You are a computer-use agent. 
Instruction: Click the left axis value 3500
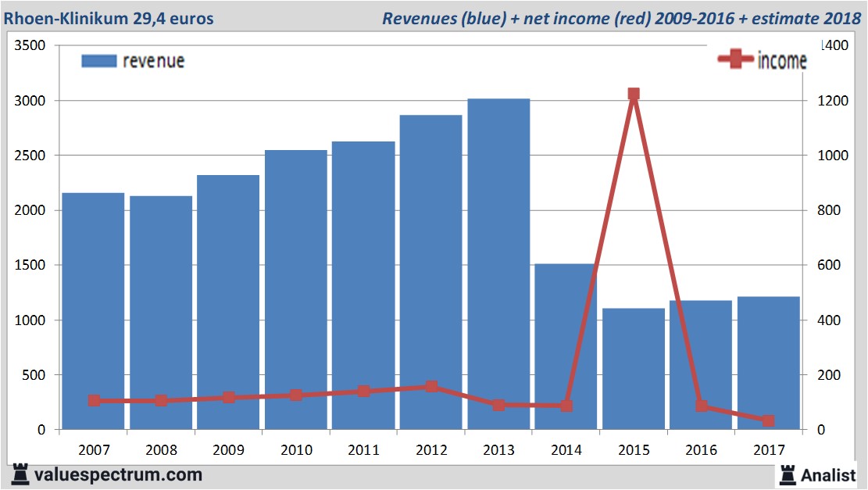coord(30,45)
